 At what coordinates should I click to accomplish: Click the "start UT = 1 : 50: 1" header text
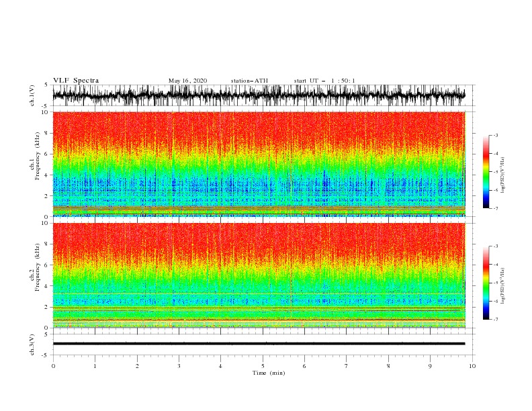click(x=324, y=81)
